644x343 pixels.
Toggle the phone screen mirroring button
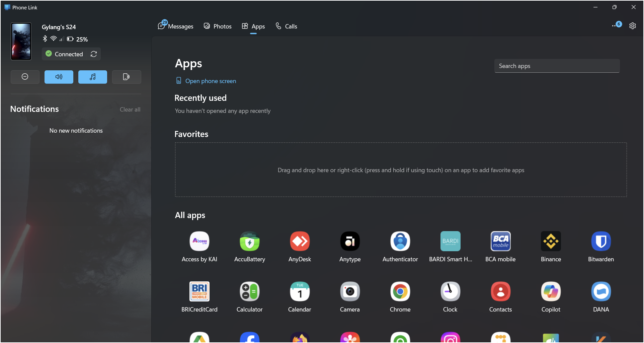tap(127, 77)
